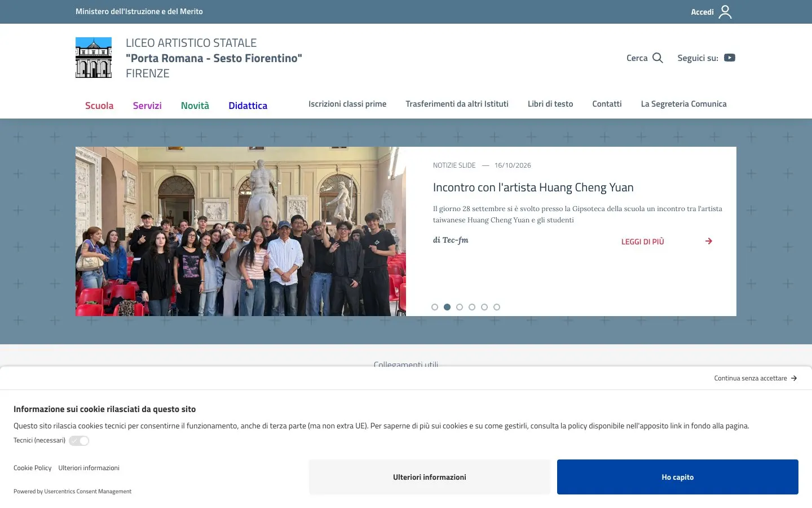The width and height of the screenshot is (812, 508).
Task: Click the small Ulteriori informazioni link
Action: 89,468
